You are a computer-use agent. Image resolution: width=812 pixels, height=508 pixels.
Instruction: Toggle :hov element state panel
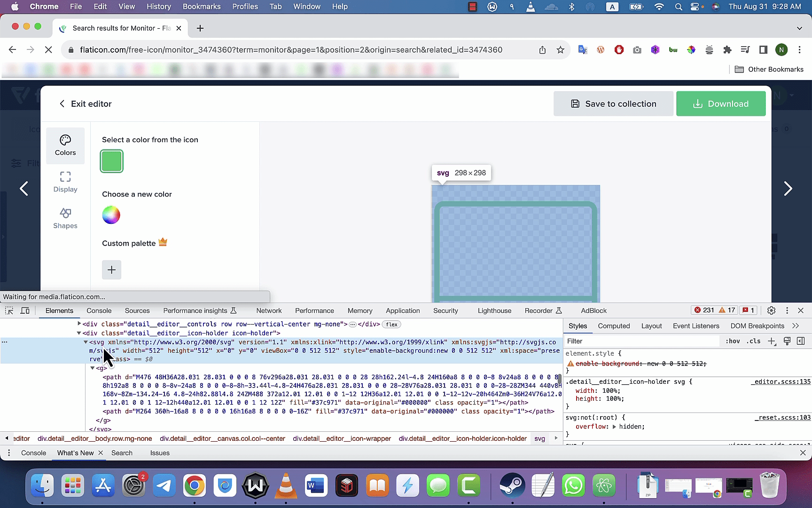click(733, 341)
